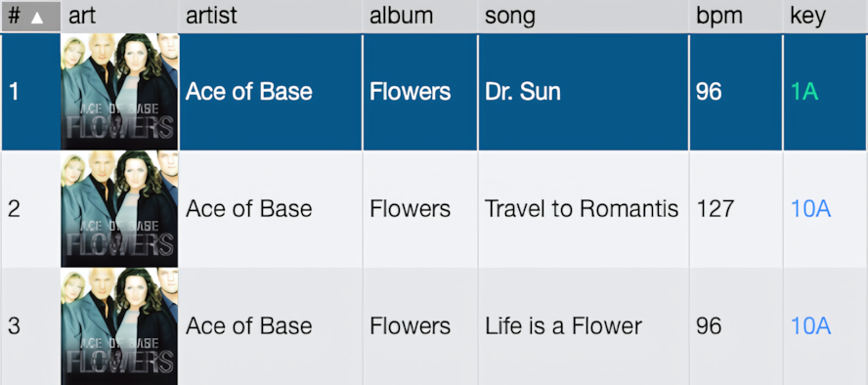
Task: Click the green 1A key label
Action: coord(804,92)
